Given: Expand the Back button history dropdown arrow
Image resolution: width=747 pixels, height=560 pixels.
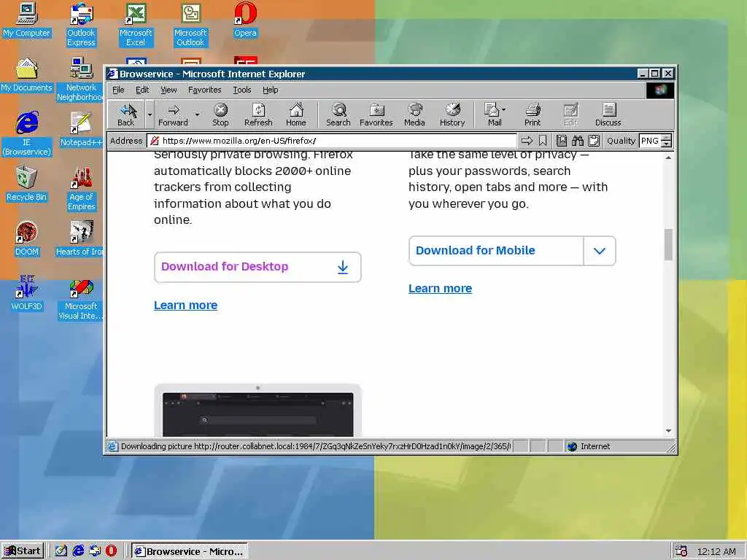Looking at the screenshot, I should [150, 114].
